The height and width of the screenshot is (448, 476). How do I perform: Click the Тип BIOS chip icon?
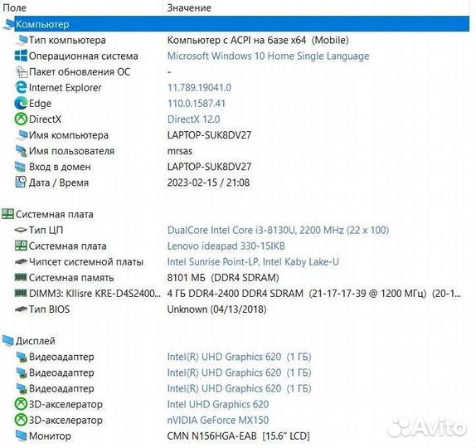coord(21,309)
